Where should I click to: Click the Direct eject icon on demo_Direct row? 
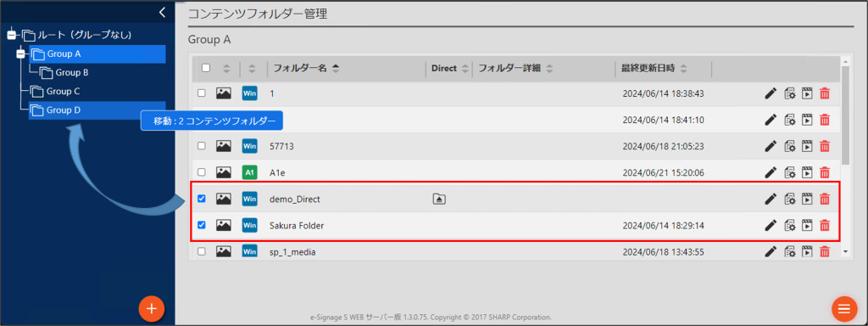coord(439,199)
